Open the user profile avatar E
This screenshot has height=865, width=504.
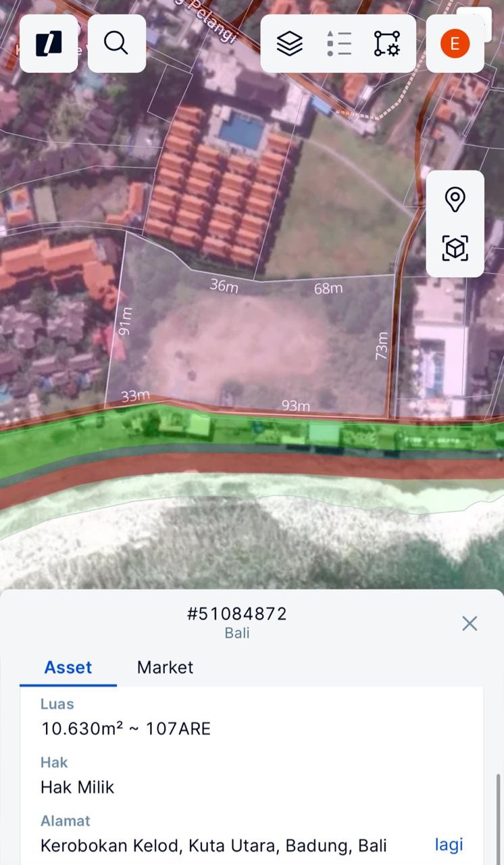pyautogui.click(x=455, y=43)
